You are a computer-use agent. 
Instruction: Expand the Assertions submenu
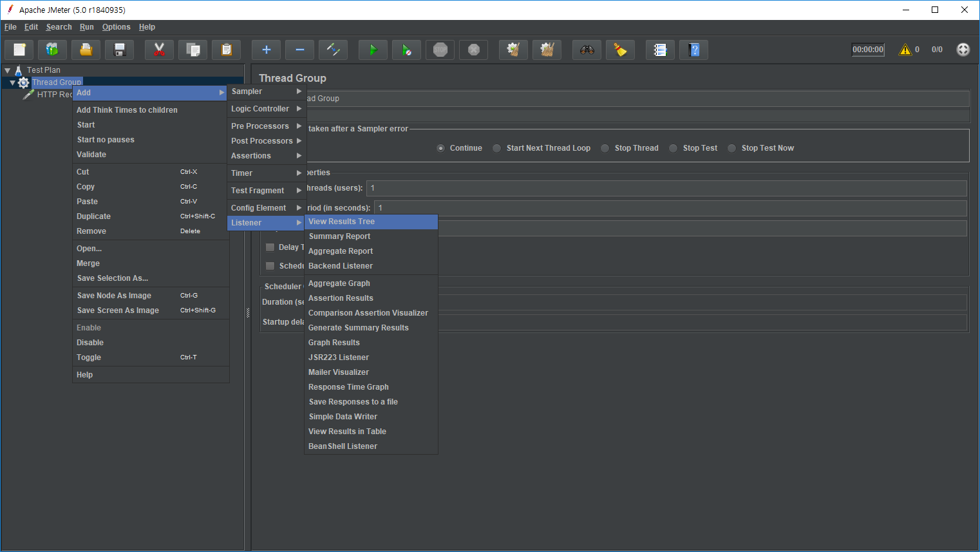point(267,156)
